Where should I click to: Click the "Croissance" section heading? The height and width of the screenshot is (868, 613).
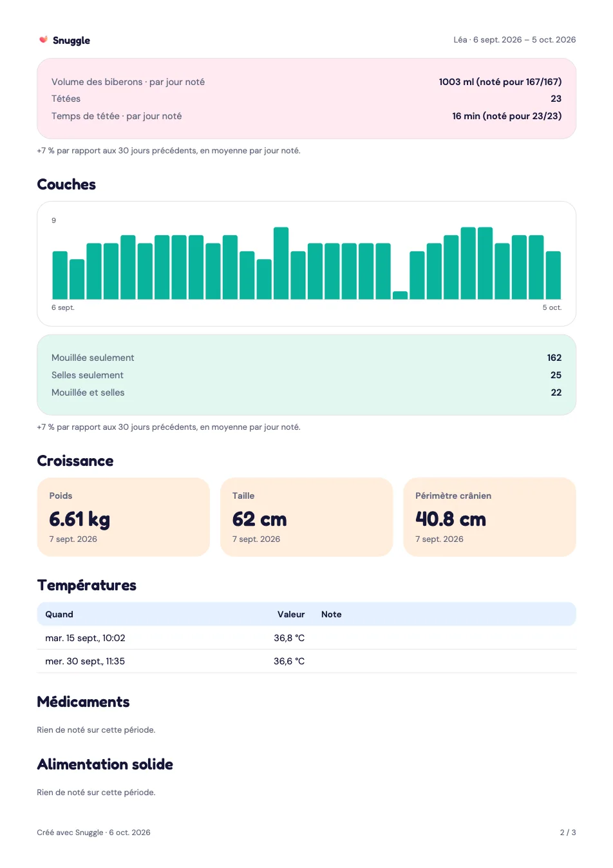[x=75, y=461]
